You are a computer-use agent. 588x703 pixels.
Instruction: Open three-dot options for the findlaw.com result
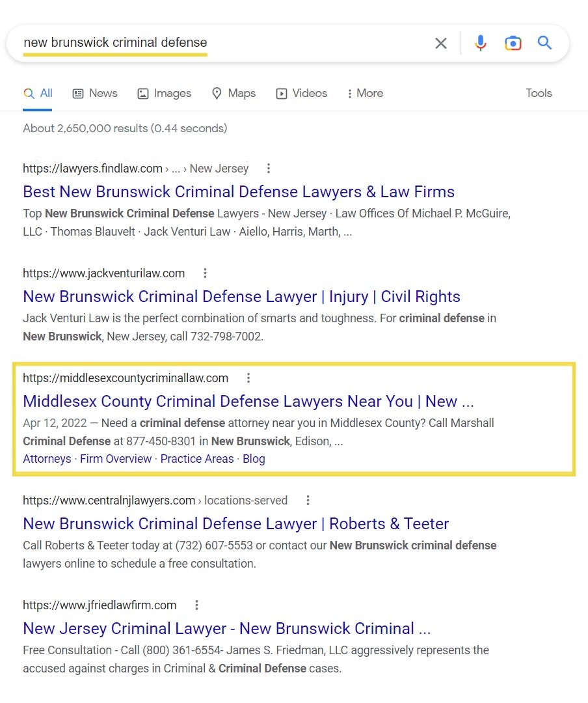268,169
